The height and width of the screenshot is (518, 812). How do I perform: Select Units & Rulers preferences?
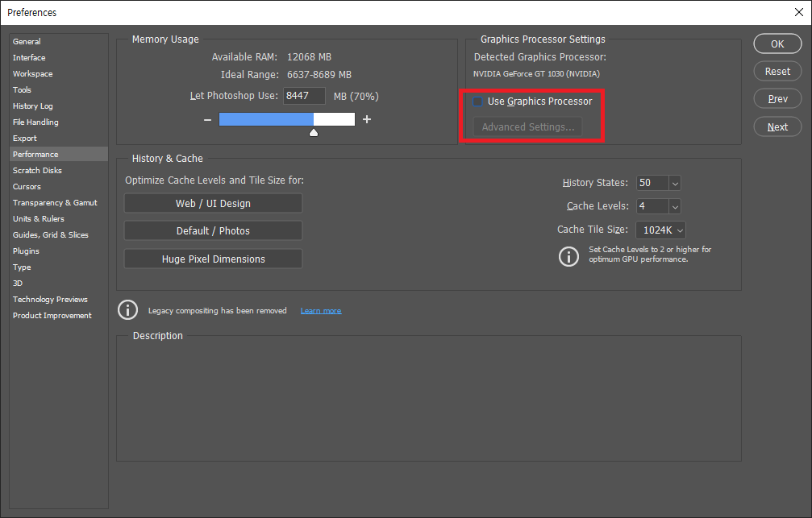(59, 218)
